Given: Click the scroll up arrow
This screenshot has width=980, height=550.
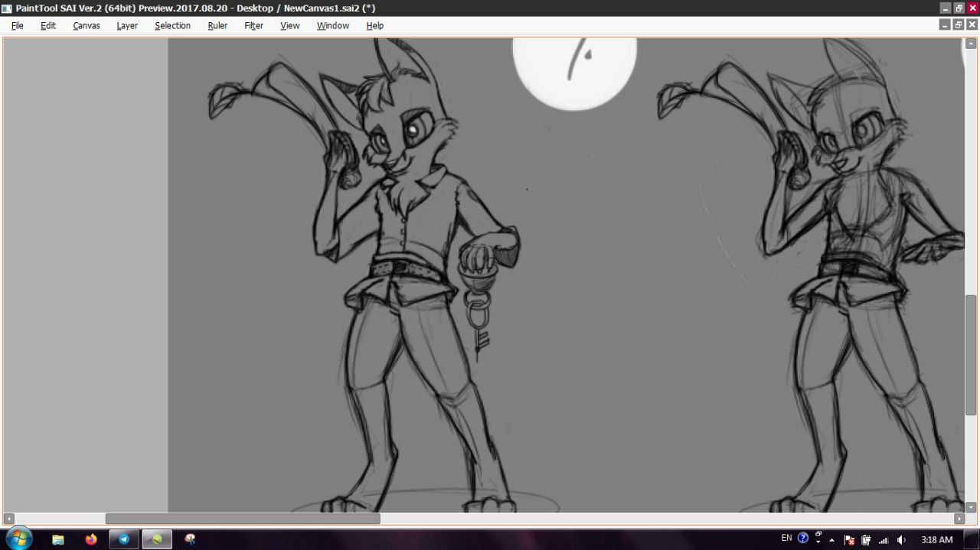Looking at the screenshot, I should (970, 44).
